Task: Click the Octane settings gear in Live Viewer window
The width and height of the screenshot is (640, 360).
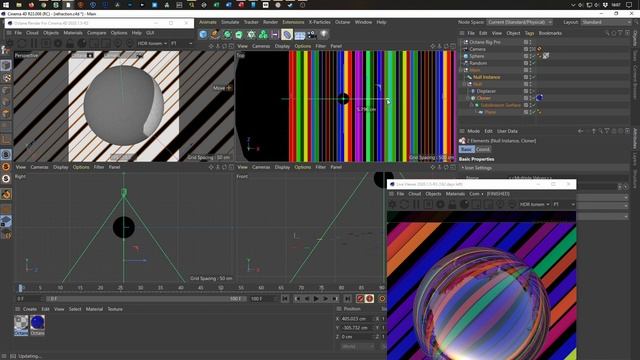Action: coord(393,204)
